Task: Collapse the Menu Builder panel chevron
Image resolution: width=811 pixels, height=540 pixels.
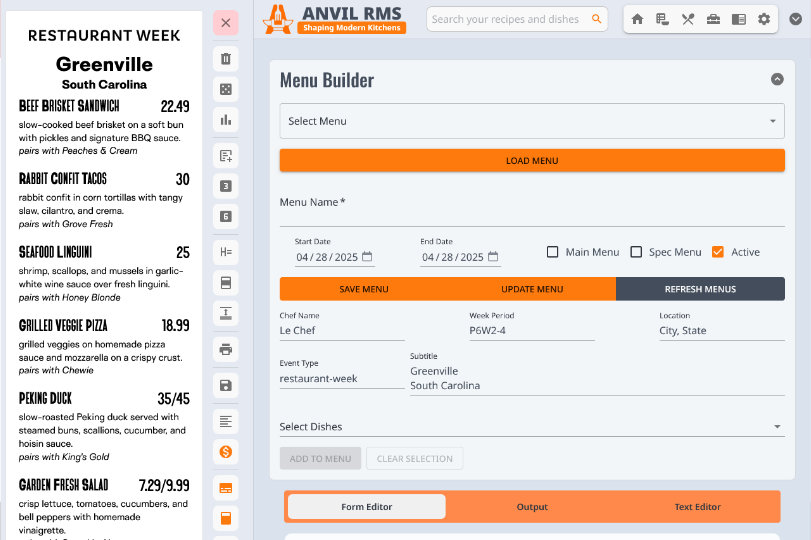Action: click(777, 80)
